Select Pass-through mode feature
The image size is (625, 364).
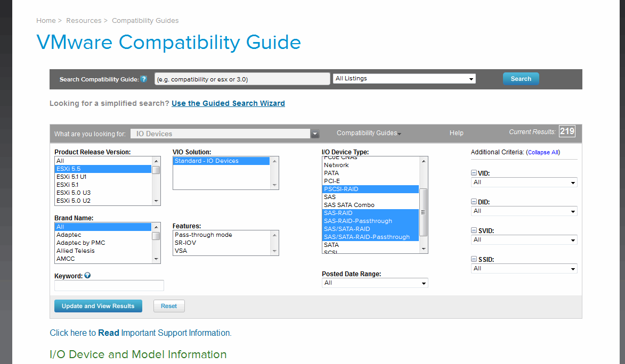click(221, 235)
